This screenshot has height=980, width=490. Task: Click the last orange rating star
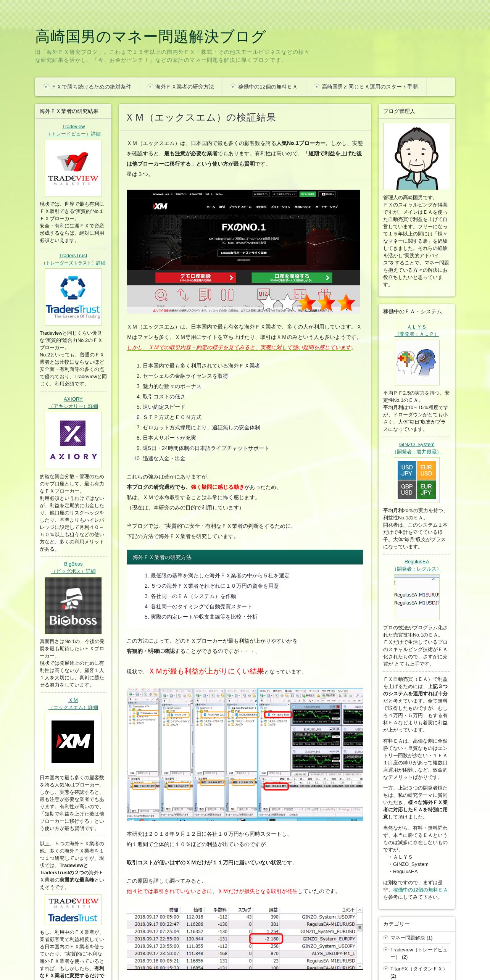click(x=346, y=303)
